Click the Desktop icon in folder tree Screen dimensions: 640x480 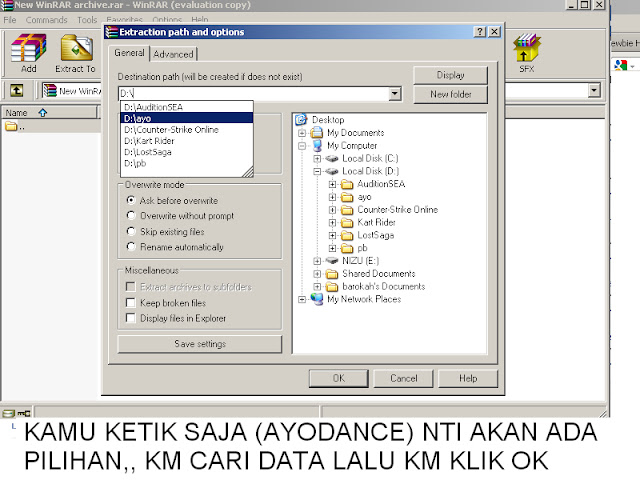(x=301, y=120)
